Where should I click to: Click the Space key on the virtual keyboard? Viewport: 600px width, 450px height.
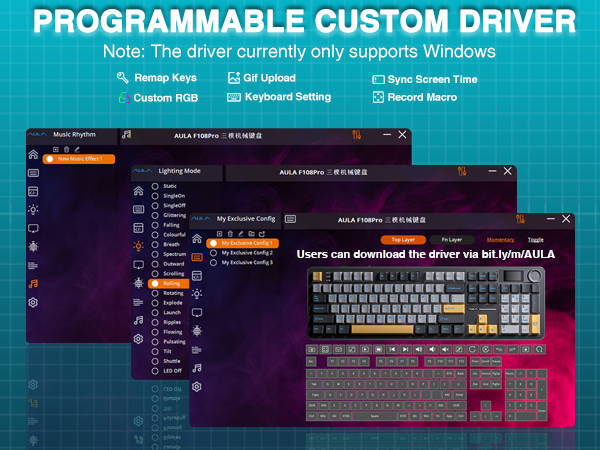(375, 416)
